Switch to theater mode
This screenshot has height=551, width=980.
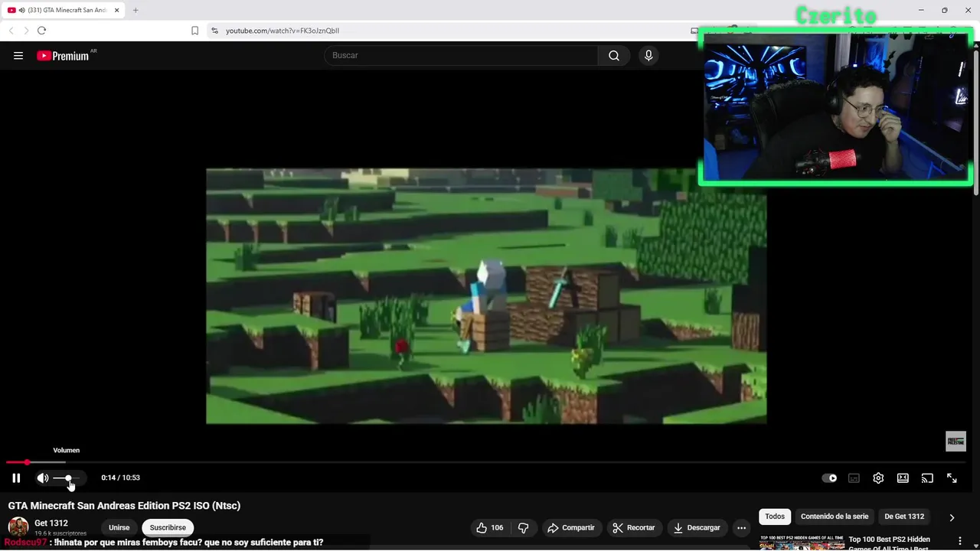point(903,478)
